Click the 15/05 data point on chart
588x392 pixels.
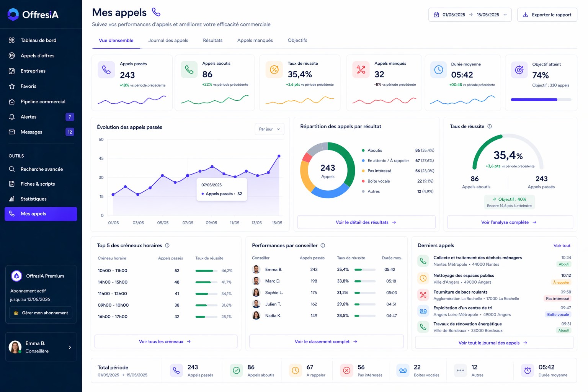[x=279, y=156]
